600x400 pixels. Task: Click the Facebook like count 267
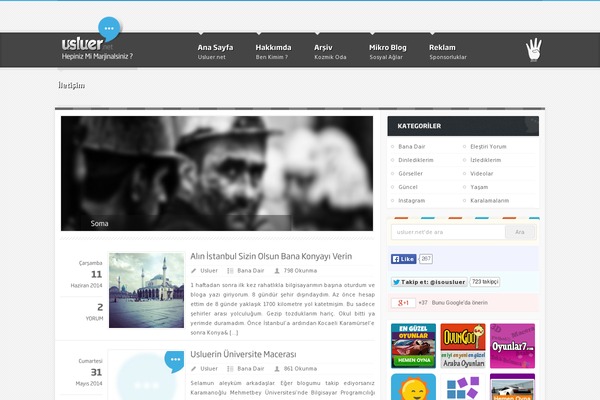pos(426,259)
